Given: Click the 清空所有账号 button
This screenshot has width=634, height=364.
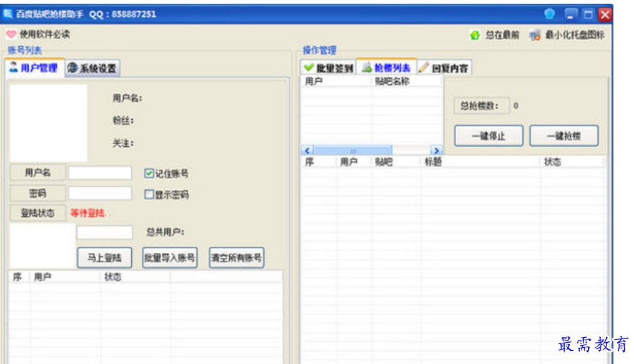Looking at the screenshot, I should (x=237, y=258).
